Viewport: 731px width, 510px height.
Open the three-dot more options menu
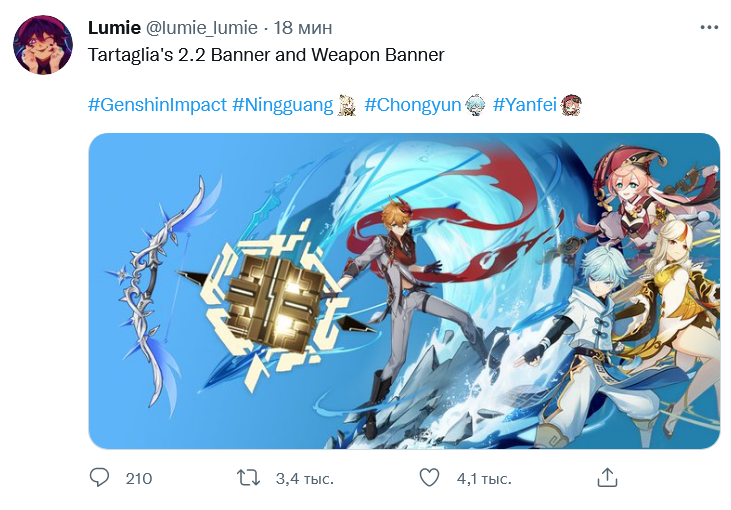(709, 28)
